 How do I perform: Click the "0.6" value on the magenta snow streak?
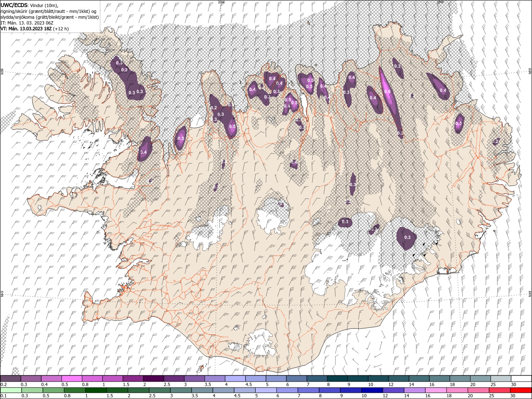click(x=387, y=91)
